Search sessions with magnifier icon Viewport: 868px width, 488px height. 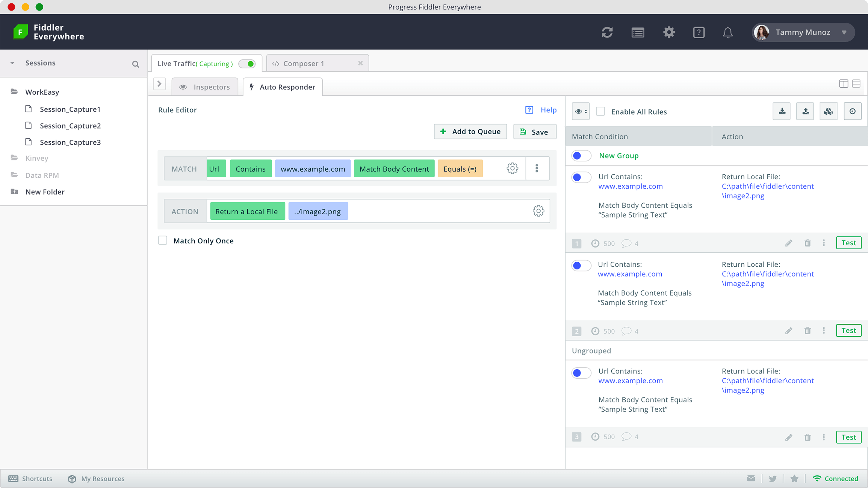click(136, 64)
